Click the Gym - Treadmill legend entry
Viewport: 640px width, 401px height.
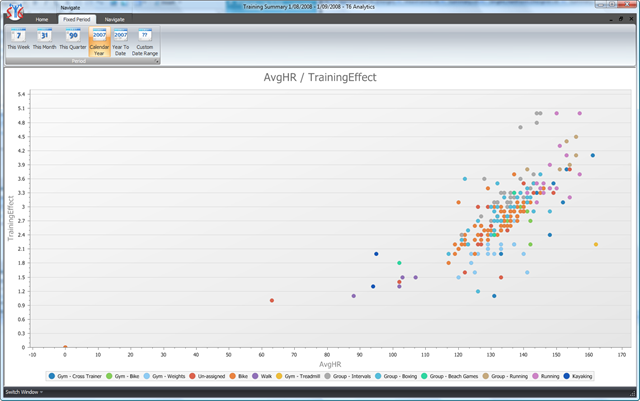[298, 376]
